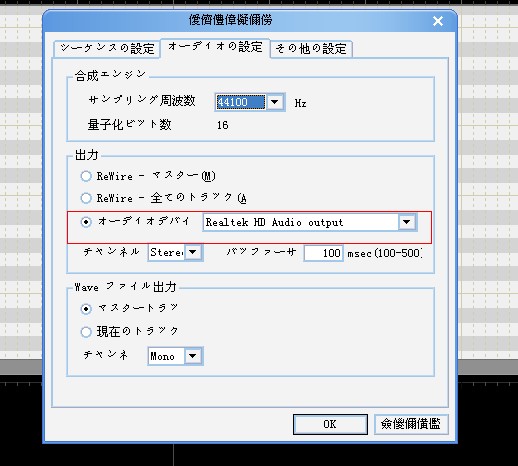Click the Hz unit label
This screenshot has width=518, height=466.
click(x=300, y=103)
